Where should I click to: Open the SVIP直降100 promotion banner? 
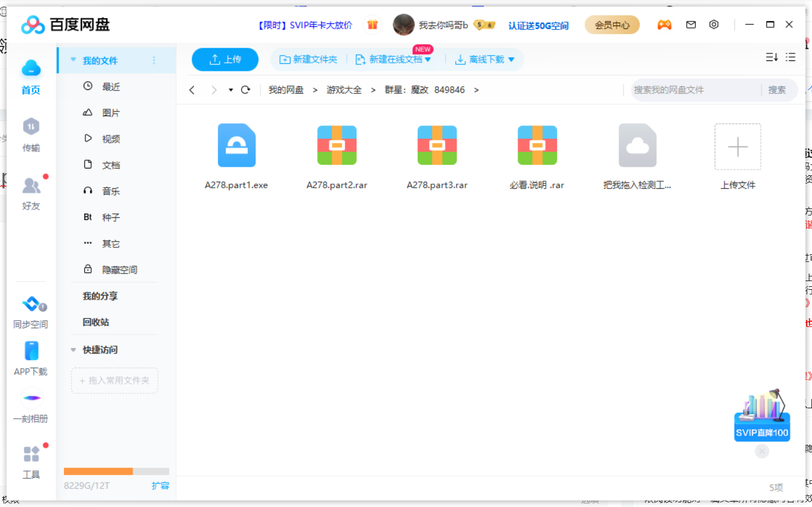coord(762,415)
